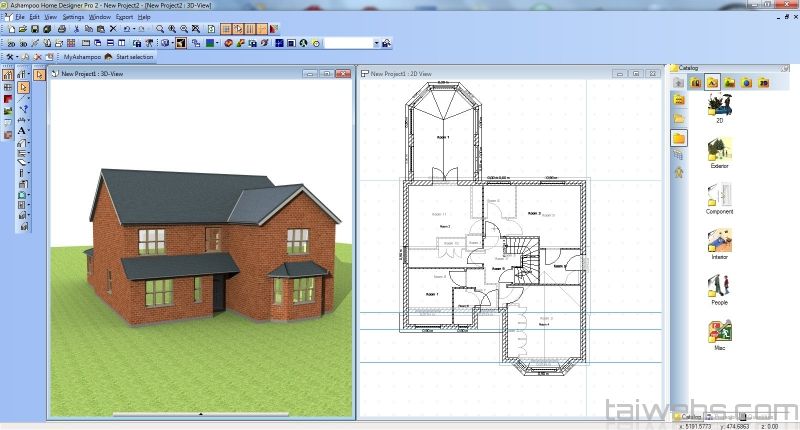Click the Save icon in the toolbar
This screenshot has height=430, width=800.
[x=36, y=30]
